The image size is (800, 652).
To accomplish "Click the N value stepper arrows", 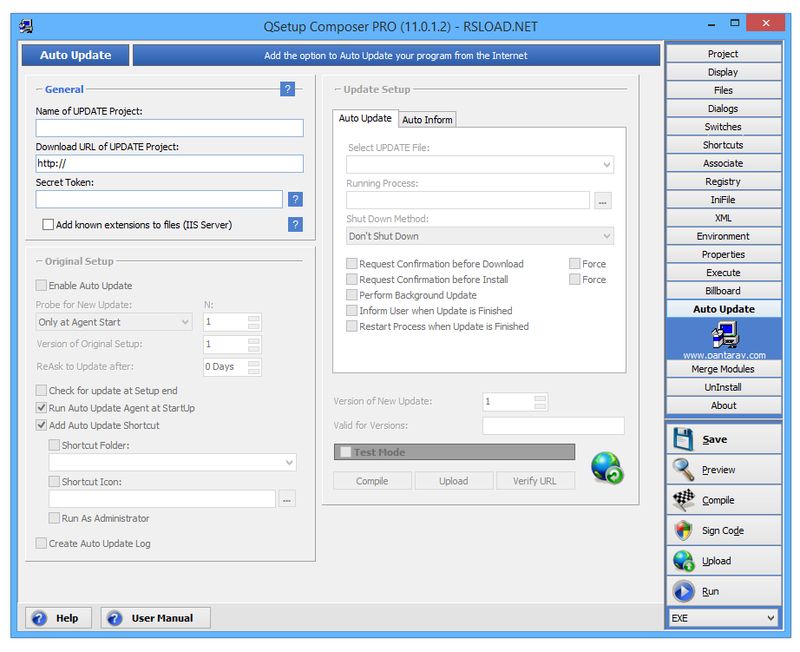I will [254, 322].
